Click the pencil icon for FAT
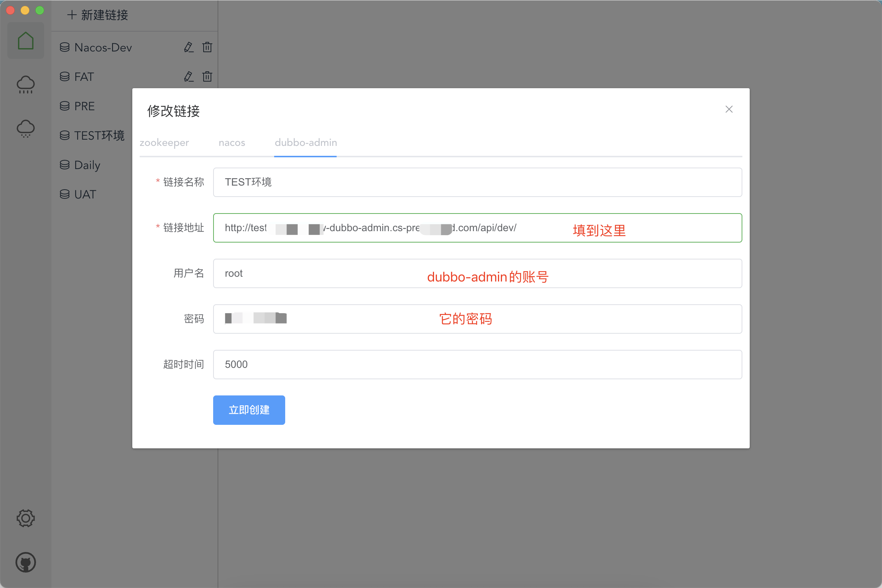882x588 pixels. pyautogui.click(x=189, y=76)
